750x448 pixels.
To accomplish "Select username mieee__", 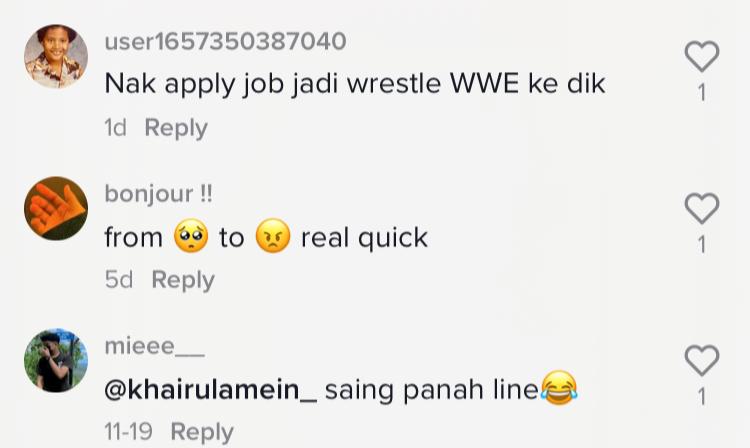I will [154, 346].
